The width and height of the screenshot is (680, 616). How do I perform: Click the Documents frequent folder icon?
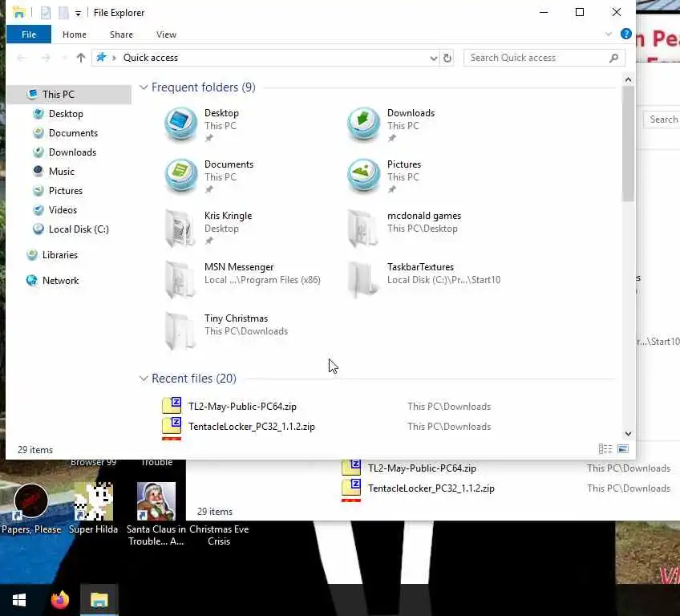click(181, 175)
